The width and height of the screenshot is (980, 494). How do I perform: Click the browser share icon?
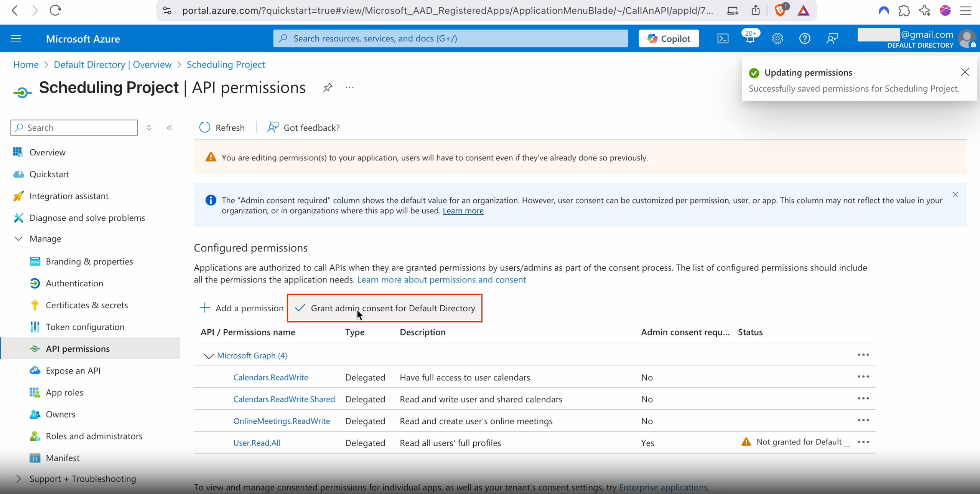pos(756,10)
